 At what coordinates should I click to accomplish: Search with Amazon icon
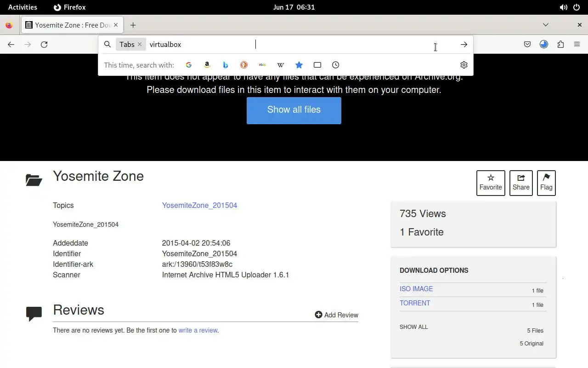point(207,65)
